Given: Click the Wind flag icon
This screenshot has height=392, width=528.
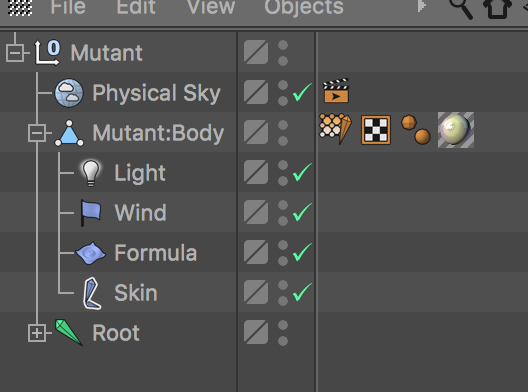Looking at the screenshot, I should [x=91, y=213].
